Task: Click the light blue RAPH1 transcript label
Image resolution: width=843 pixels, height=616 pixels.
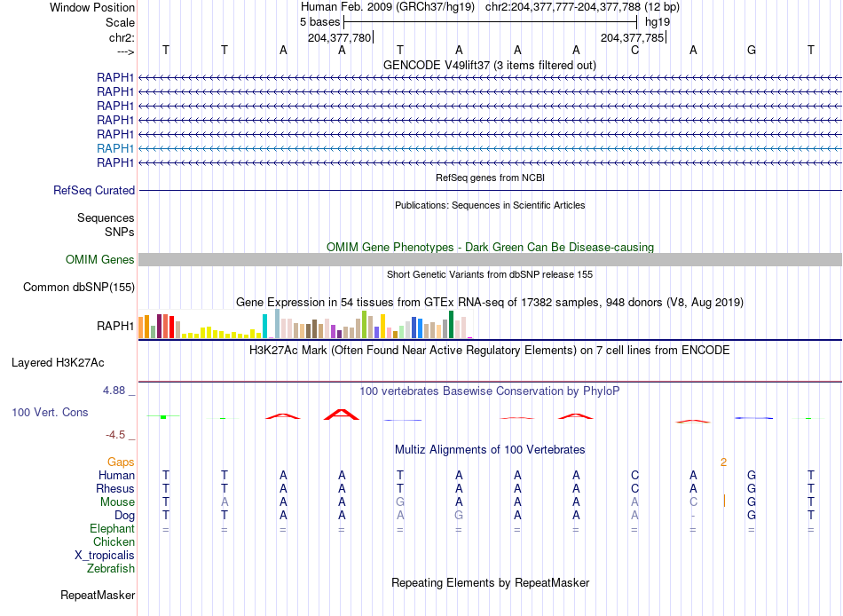Action: pyautogui.click(x=115, y=148)
